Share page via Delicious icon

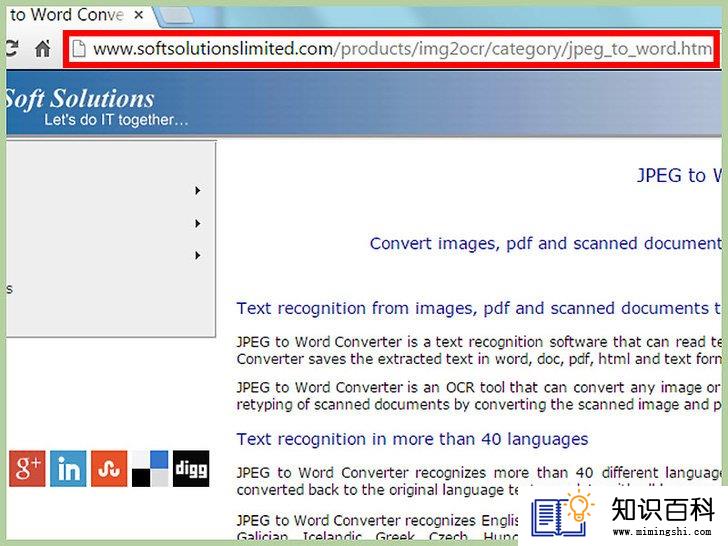point(150,468)
